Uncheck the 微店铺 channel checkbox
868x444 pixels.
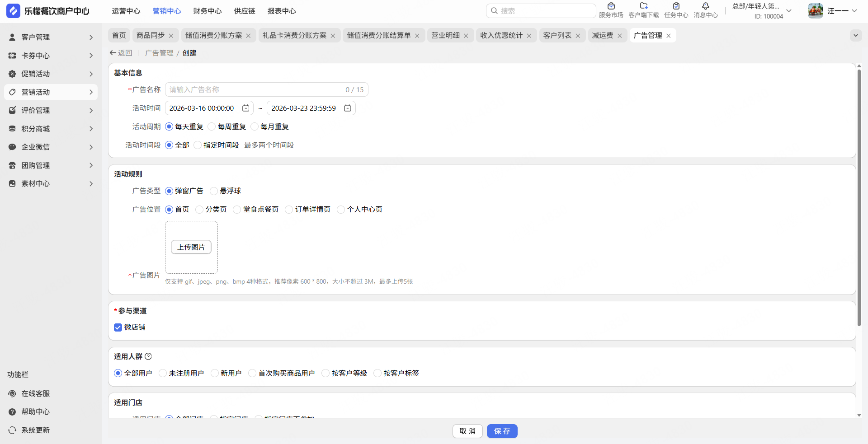click(x=118, y=327)
